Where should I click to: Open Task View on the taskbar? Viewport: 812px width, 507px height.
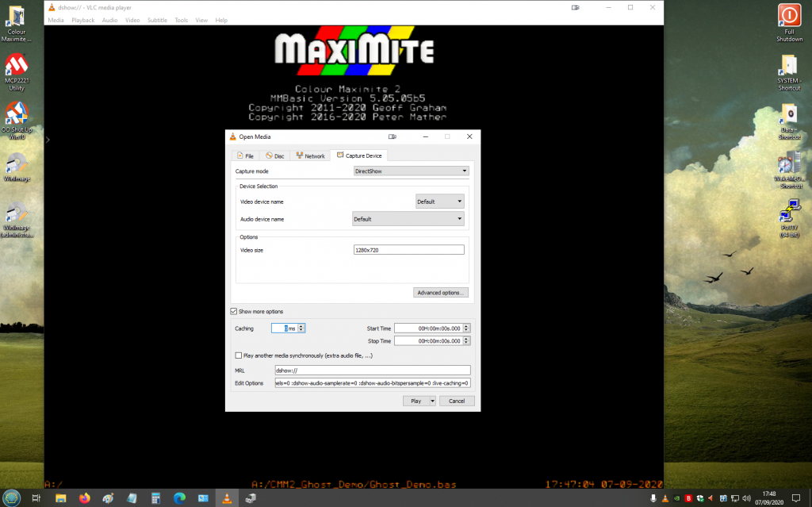[36, 498]
